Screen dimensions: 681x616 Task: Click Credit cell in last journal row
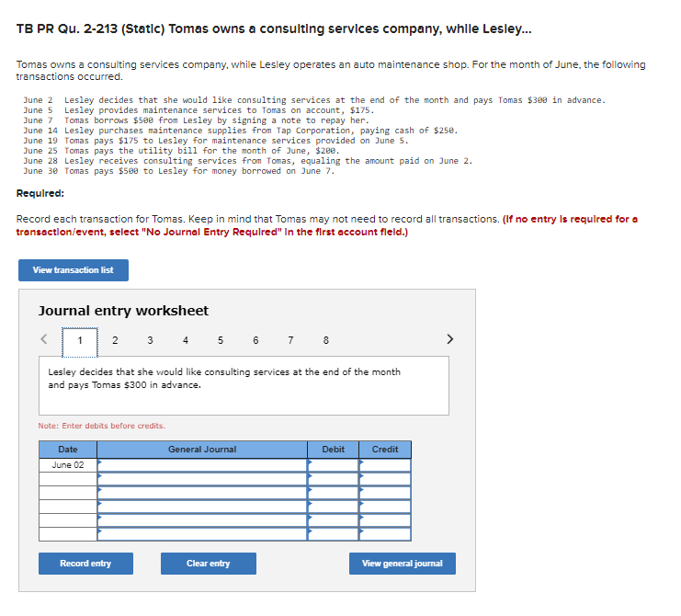[385, 534]
